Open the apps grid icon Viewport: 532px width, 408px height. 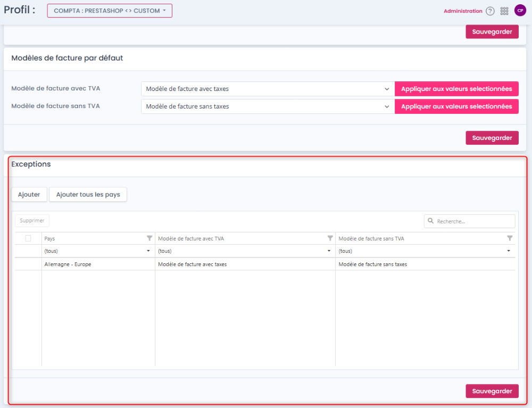(x=504, y=11)
